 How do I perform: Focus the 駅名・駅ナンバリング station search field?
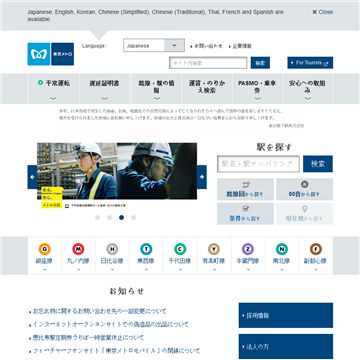pos(258,164)
